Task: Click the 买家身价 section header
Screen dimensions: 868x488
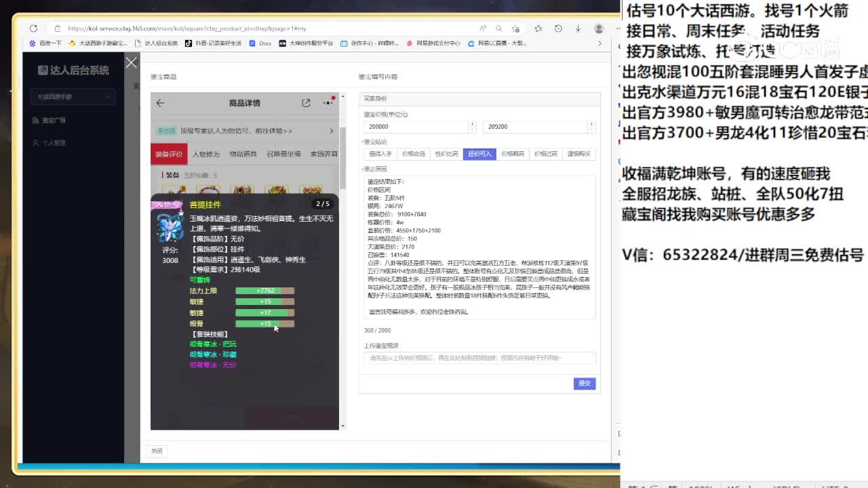Action: [x=479, y=99]
